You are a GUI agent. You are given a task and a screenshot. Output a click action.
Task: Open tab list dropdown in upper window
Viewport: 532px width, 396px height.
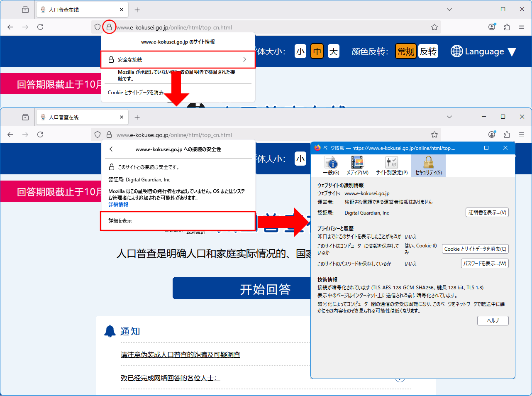tap(449, 9)
